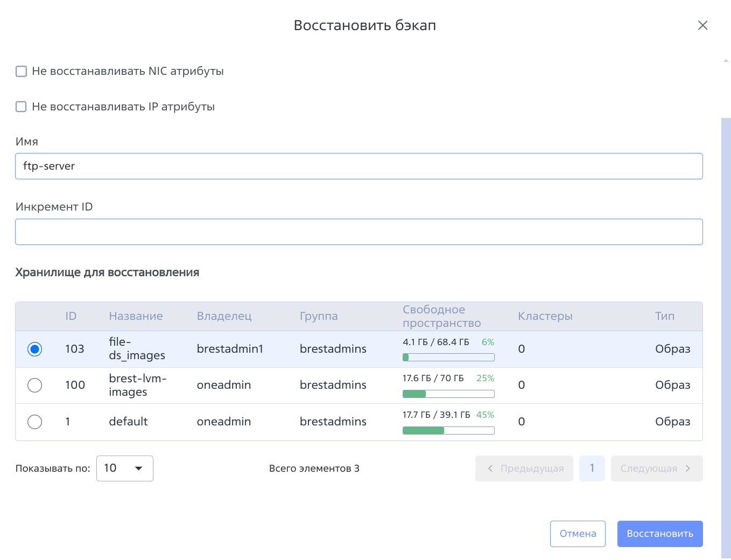731x560 pixels.
Task: Focus the Инкремент ID field
Action: point(359,232)
